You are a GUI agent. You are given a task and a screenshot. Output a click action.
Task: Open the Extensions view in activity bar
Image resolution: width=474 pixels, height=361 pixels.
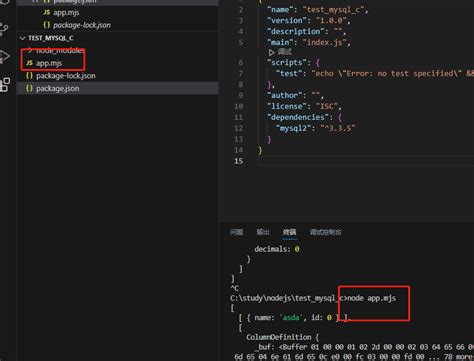tap(5, 85)
